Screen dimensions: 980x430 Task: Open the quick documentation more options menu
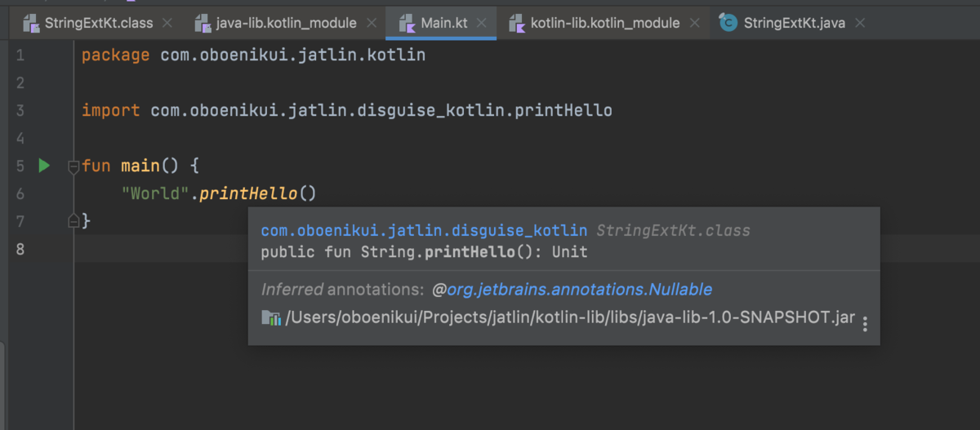(865, 324)
